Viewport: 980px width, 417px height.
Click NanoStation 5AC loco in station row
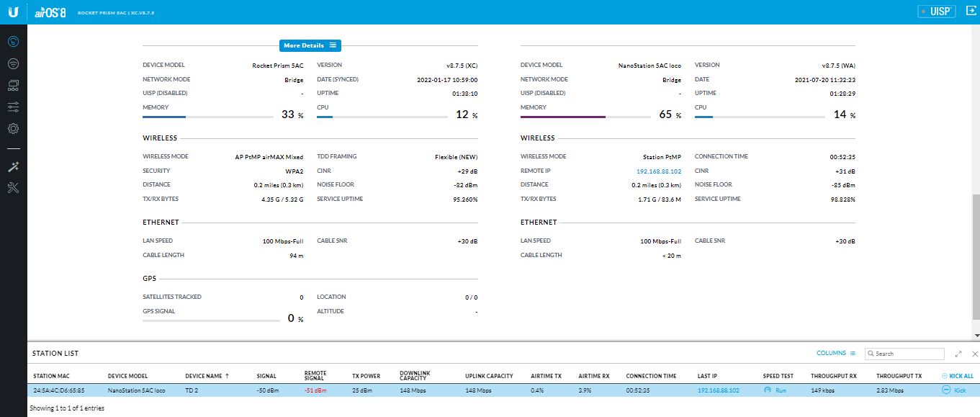[x=138, y=390]
